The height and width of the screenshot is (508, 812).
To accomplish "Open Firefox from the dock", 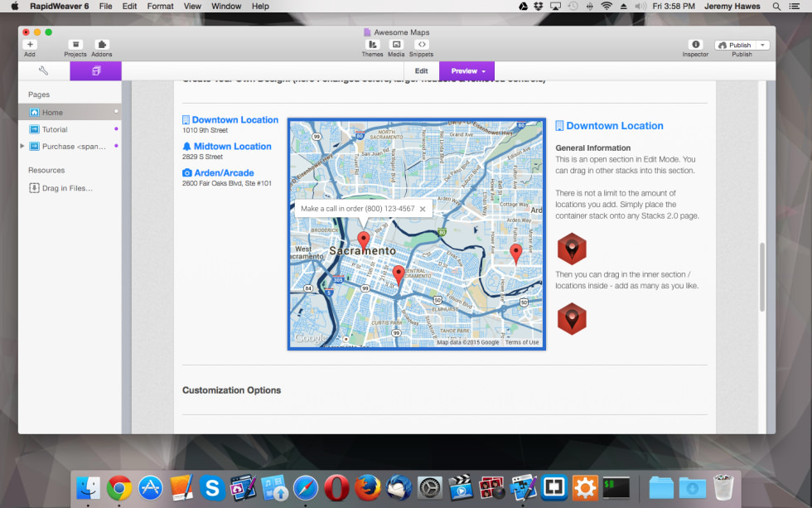I will pos(368,488).
